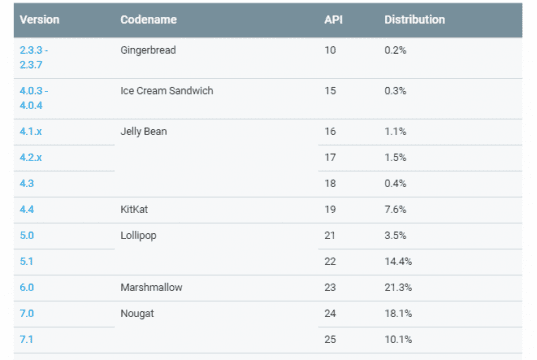537x360 pixels.
Task: Click the 5.0 Lollipop version link
Action: 27,236
